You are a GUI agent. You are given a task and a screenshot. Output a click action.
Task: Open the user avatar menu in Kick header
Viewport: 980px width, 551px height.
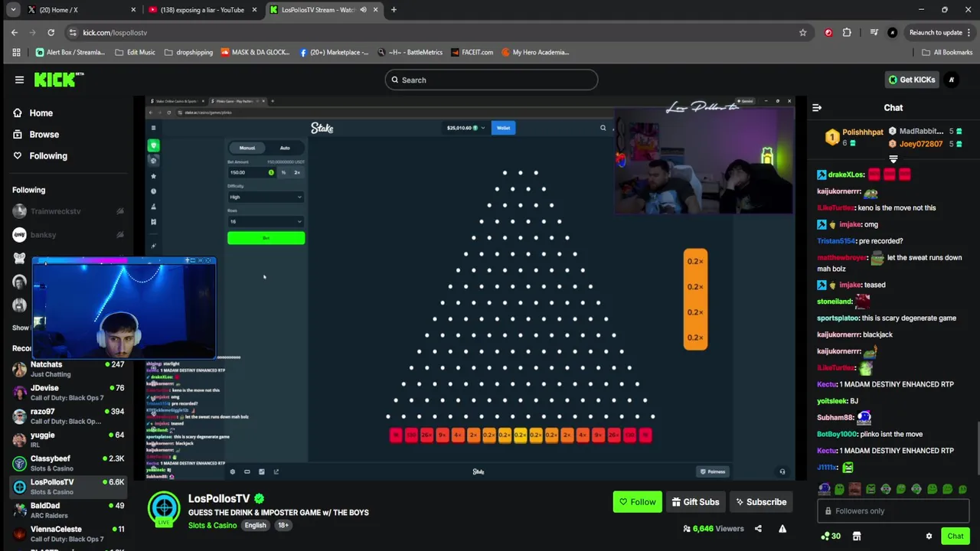point(952,80)
